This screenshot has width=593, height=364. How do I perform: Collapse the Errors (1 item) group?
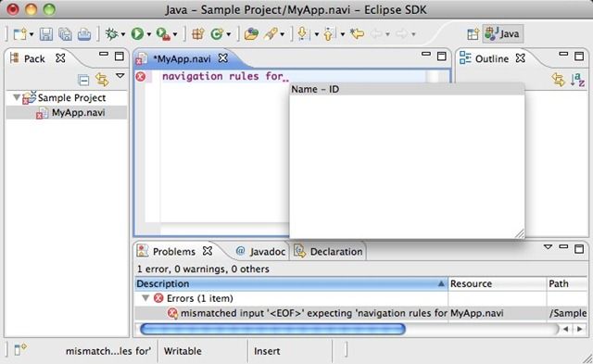[x=145, y=298]
